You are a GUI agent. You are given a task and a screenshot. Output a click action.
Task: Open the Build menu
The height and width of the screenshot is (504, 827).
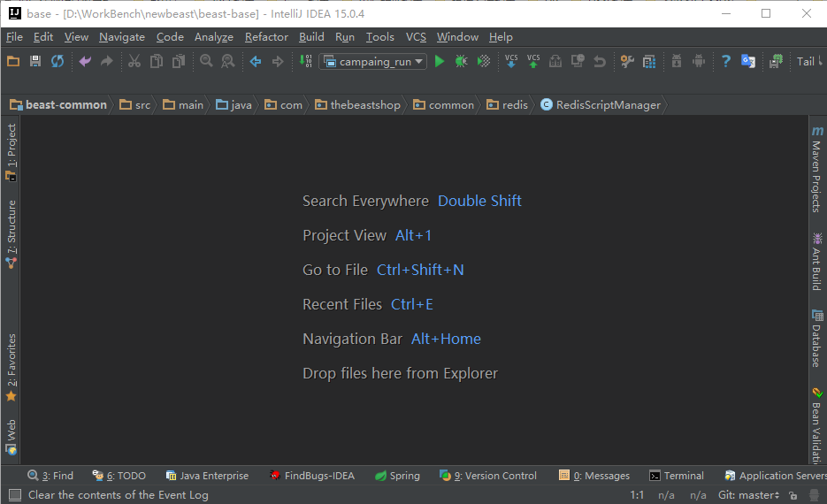click(311, 37)
